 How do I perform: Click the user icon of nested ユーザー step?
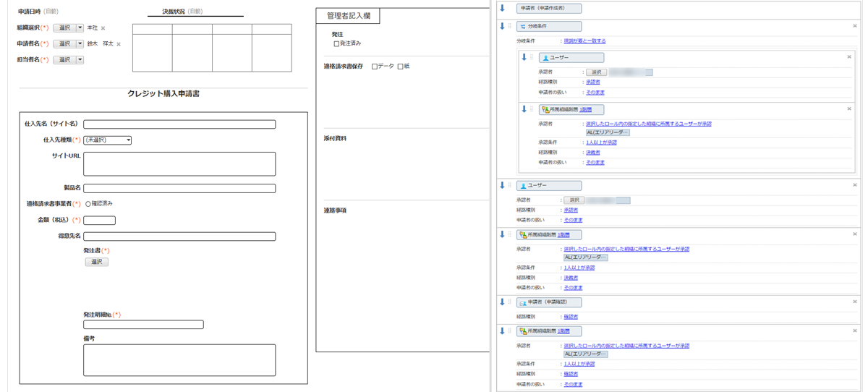click(546, 58)
